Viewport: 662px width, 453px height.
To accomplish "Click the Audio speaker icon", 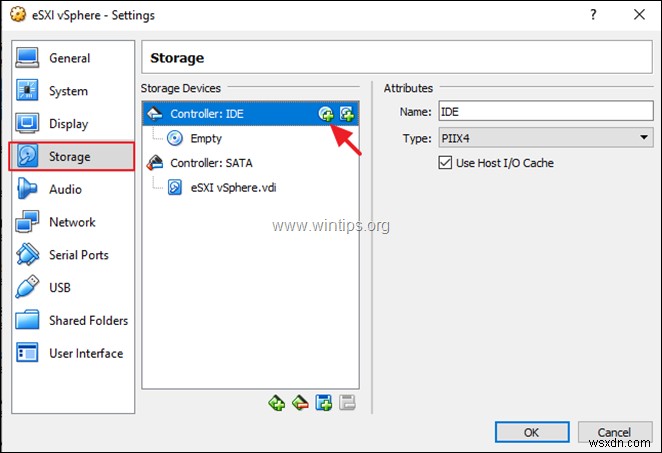I will tap(27, 189).
